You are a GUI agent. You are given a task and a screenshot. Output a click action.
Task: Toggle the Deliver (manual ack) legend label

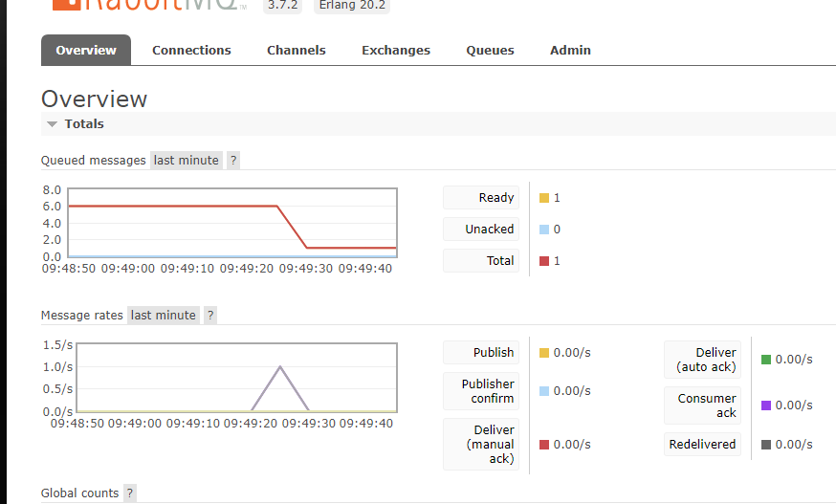pos(481,445)
